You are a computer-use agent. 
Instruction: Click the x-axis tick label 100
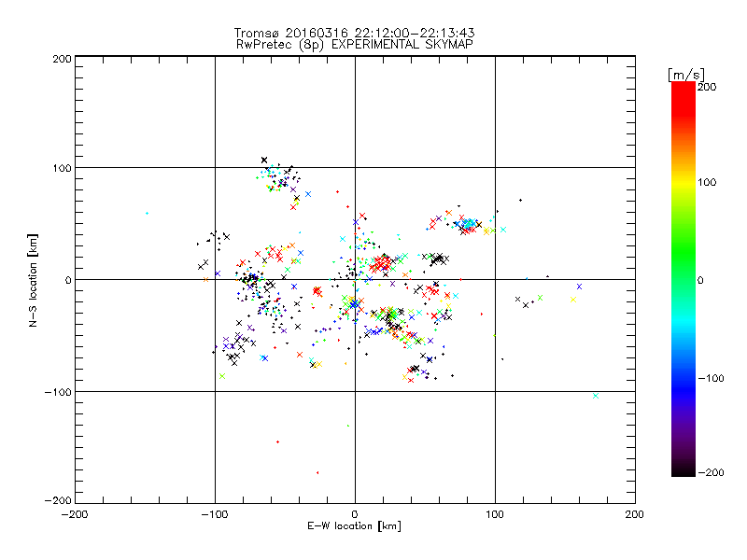495,514
